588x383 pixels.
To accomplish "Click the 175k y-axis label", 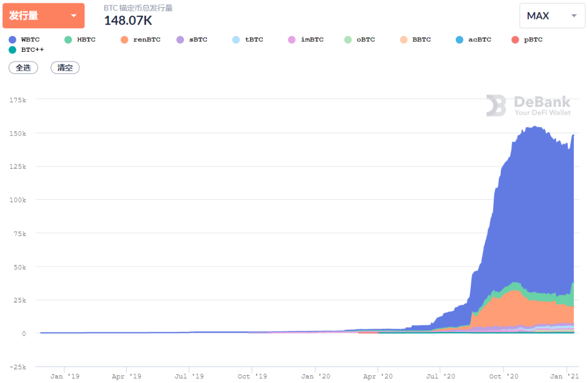I will click(x=17, y=100).
